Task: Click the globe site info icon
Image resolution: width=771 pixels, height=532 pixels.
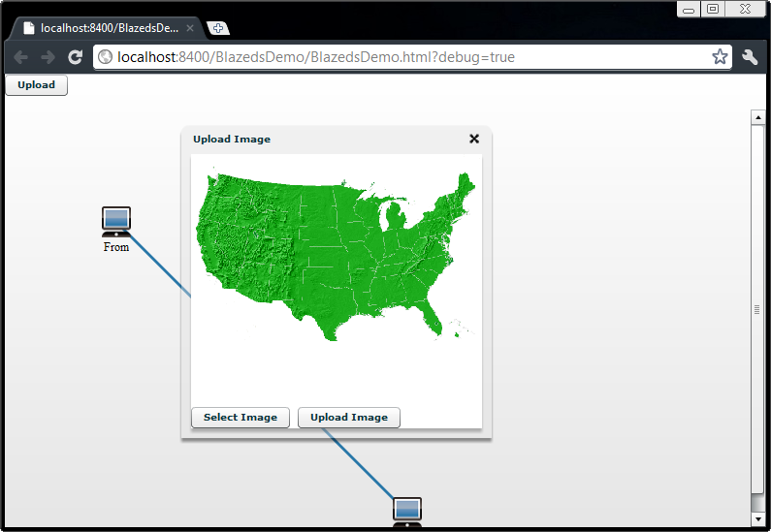Action: [x=106, y=57]
